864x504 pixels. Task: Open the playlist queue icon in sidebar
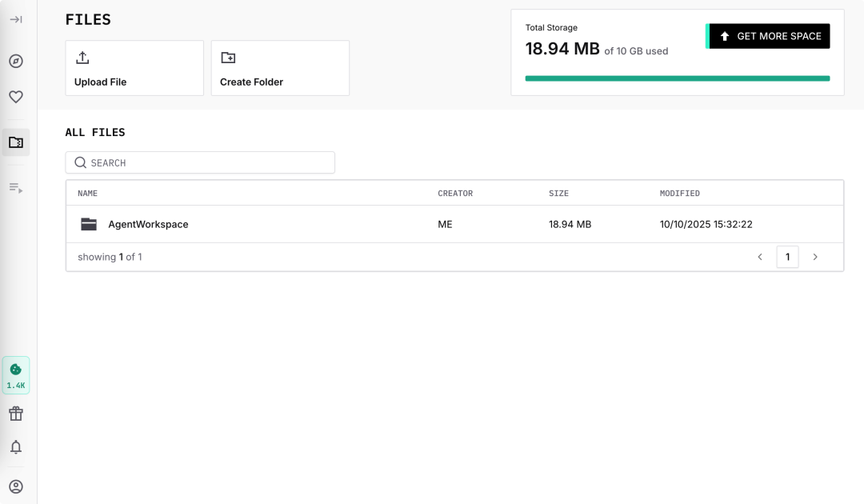click(16, 188)
